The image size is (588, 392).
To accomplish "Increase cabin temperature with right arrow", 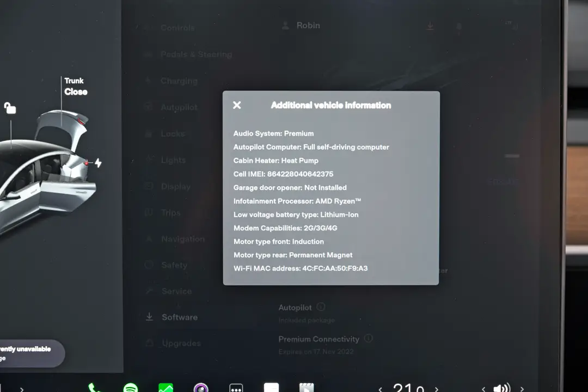I will point(436,389).
